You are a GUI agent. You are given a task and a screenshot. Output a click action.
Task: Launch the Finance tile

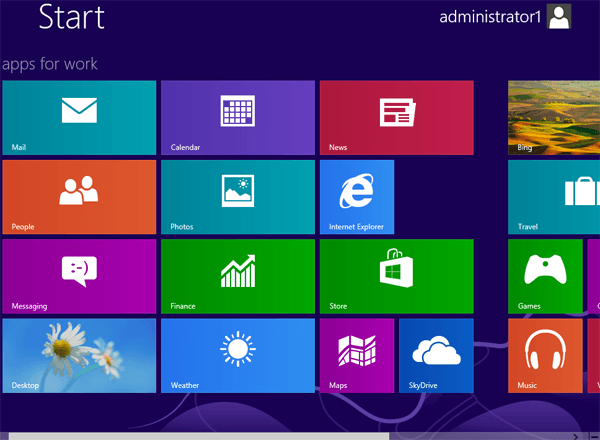[238, 276]
